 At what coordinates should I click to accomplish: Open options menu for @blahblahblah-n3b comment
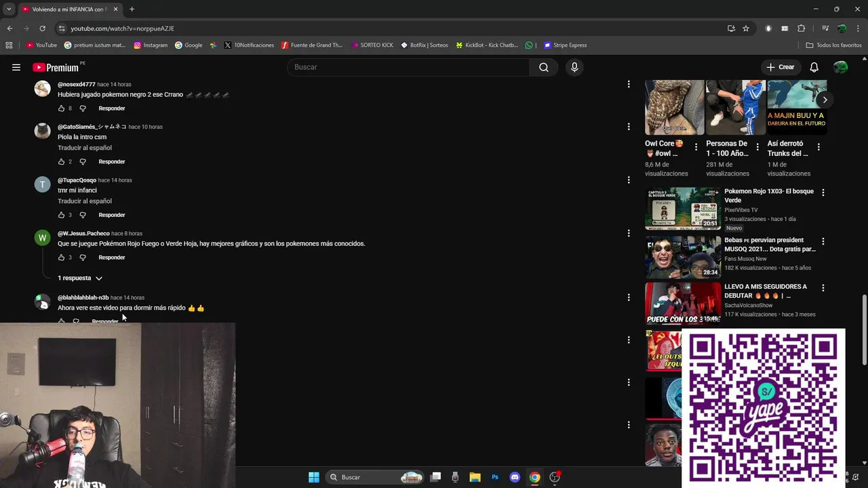[629, 298]
